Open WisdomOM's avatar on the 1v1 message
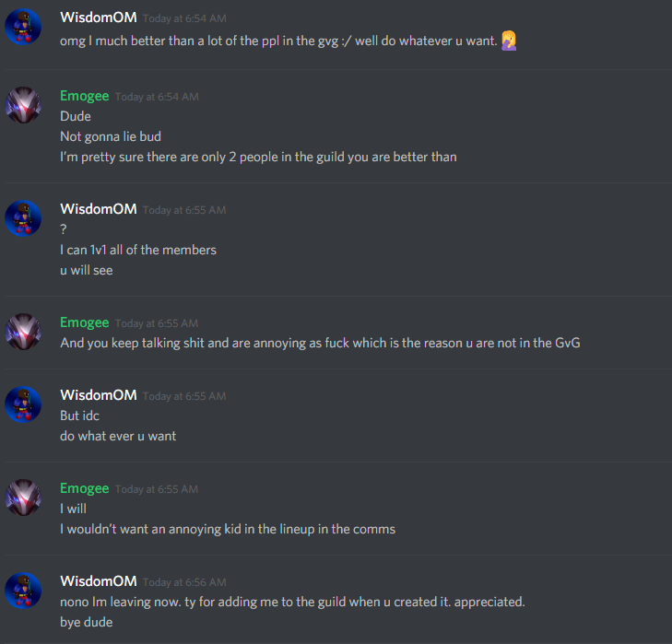672x644 pixels. tap(23, 218)
